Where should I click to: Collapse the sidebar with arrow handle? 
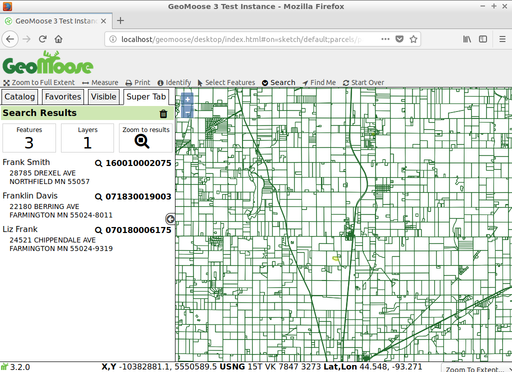tap(170, 219)
